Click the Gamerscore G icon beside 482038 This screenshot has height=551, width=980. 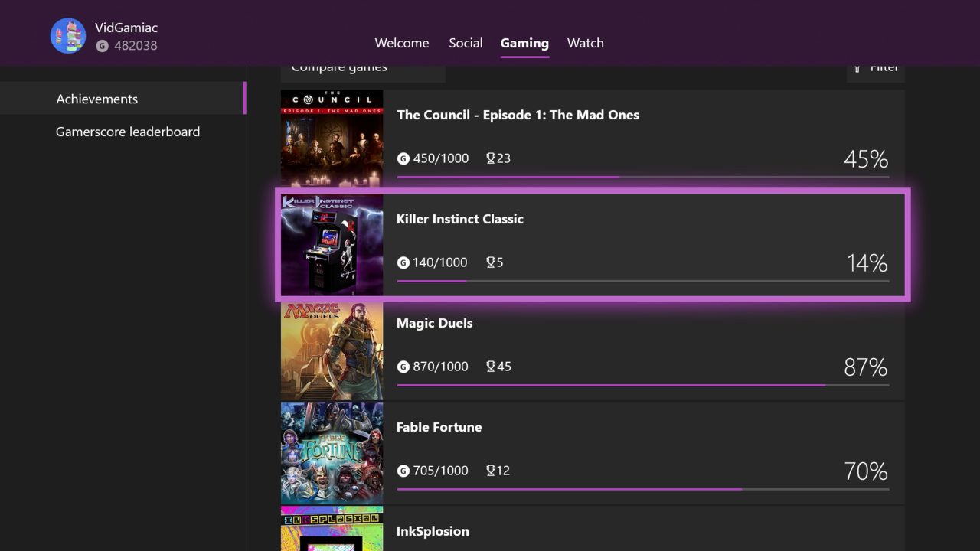tap(103, 46)
